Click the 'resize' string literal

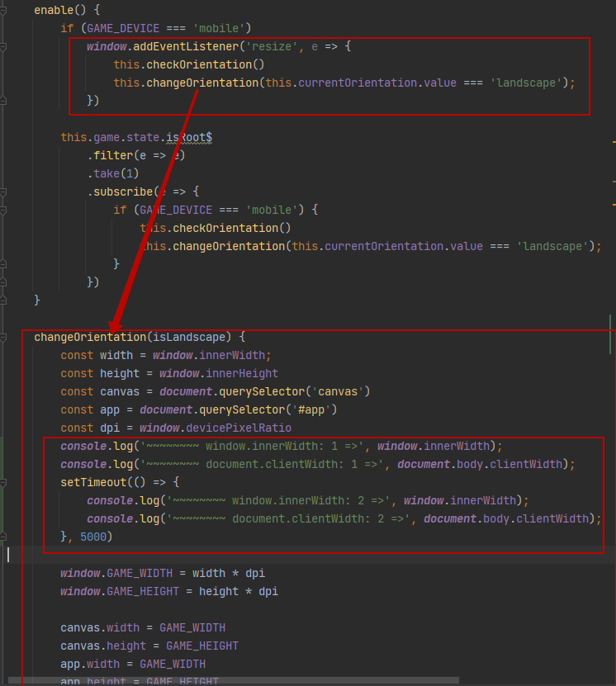(x=272, y=46)
